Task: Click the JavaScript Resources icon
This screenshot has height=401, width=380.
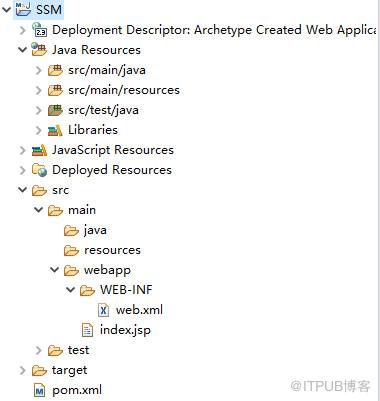Action: point(39,150)
